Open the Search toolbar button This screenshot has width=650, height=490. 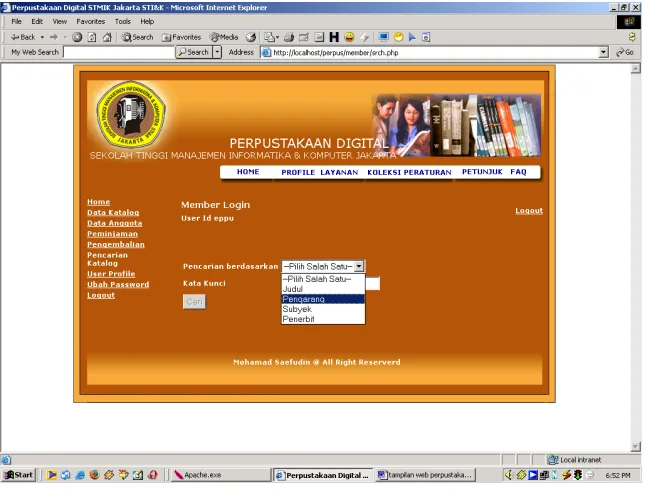click(x=137, y=37)
